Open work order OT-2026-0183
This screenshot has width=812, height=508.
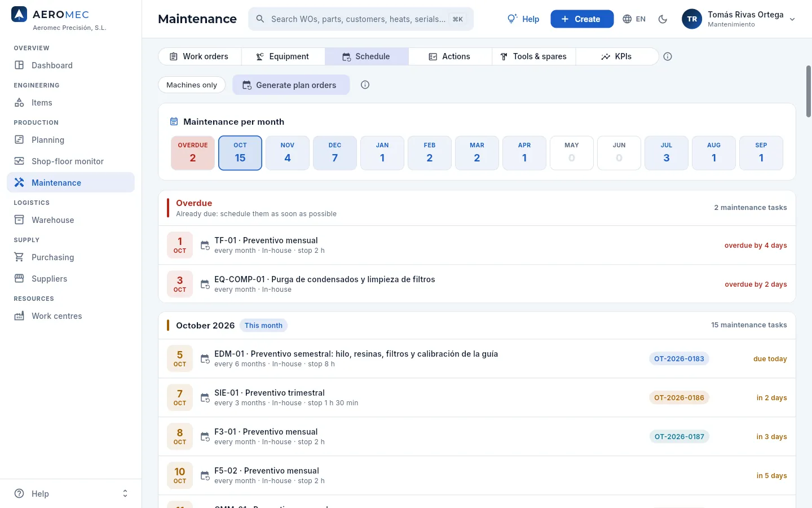point(679,359)
